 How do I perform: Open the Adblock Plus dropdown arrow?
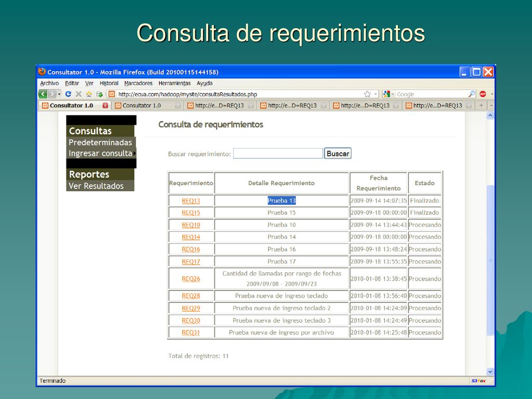point(492,94)
